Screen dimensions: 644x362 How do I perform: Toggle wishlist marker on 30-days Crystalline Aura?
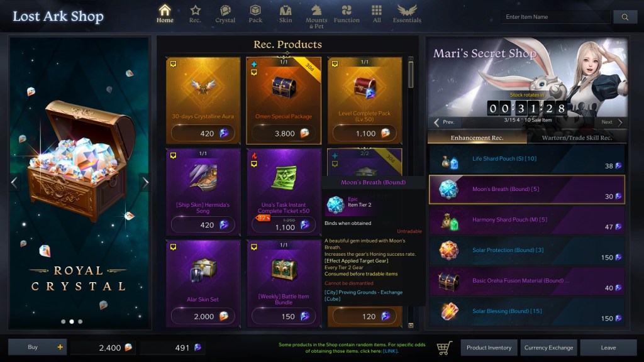click(x=174, y=64)
